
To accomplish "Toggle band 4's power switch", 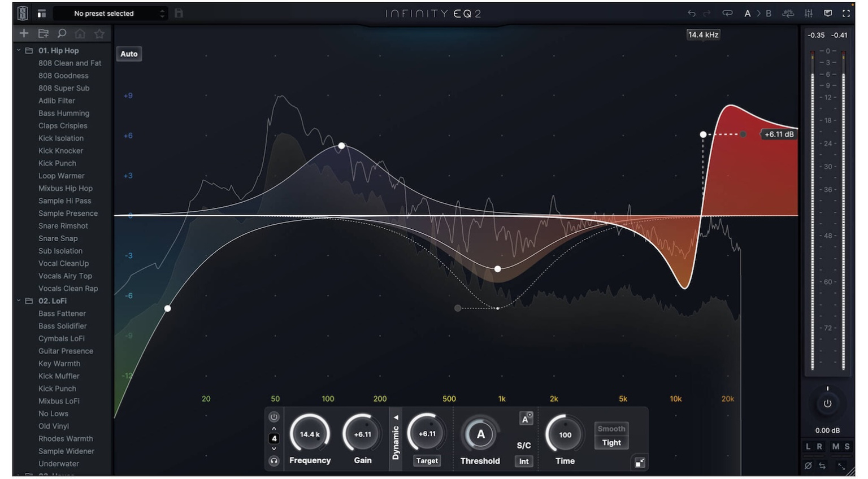I will (x=274, y=417).
